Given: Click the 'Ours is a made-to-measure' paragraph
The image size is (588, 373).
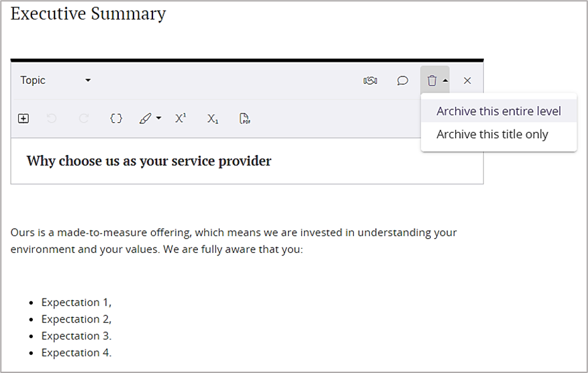Looking at the screenshot, I should click(234, 241).
